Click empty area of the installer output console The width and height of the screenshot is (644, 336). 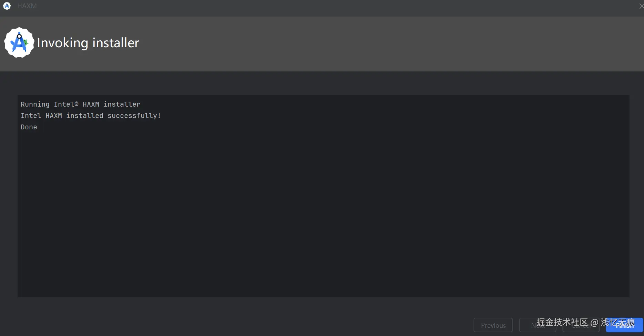pos(323,214)
